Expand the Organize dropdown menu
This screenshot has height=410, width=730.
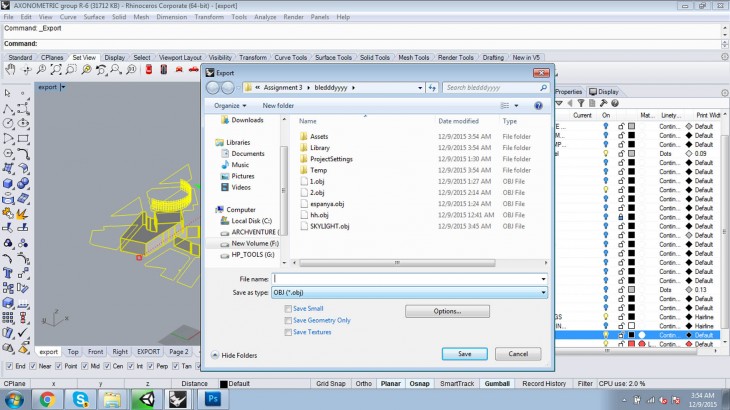point(229,105)
